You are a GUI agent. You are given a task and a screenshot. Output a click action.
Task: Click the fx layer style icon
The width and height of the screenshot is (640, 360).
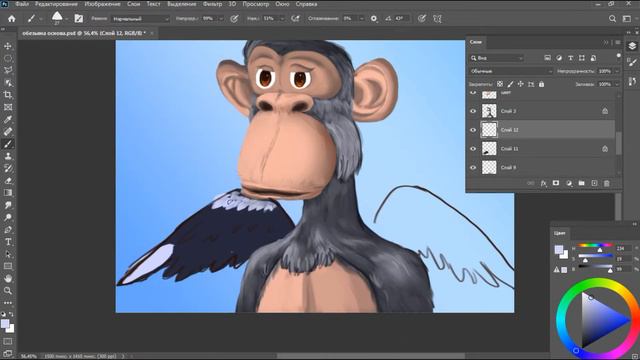[x=543, y=184]
